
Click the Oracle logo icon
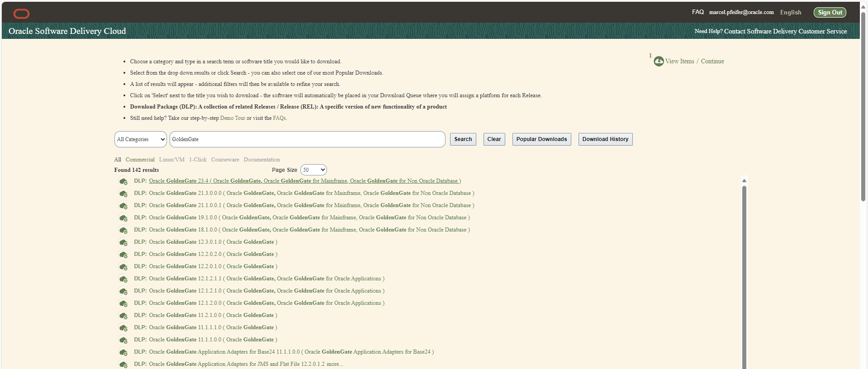[21, 14]
